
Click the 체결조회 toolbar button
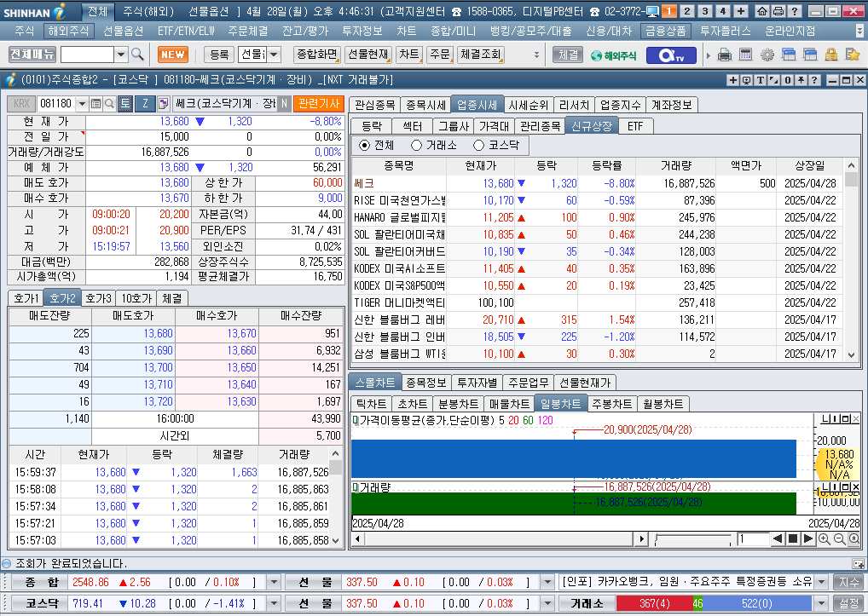pos(481,55)
